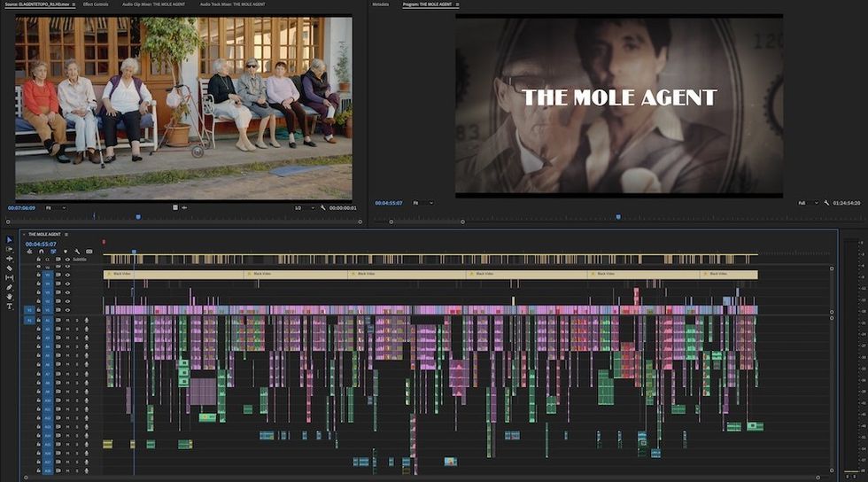Open Program monitor Full resolution dropdown

pyautogui.click(x=808, y=203)
